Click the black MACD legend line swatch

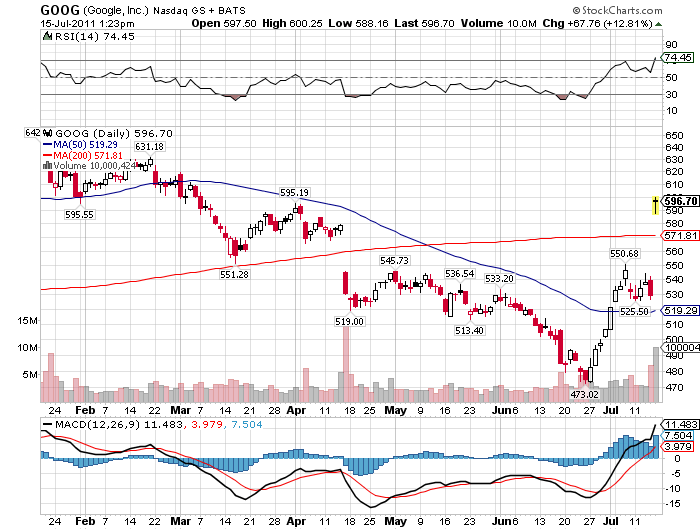pyautogui.click(x=47, y=424)
